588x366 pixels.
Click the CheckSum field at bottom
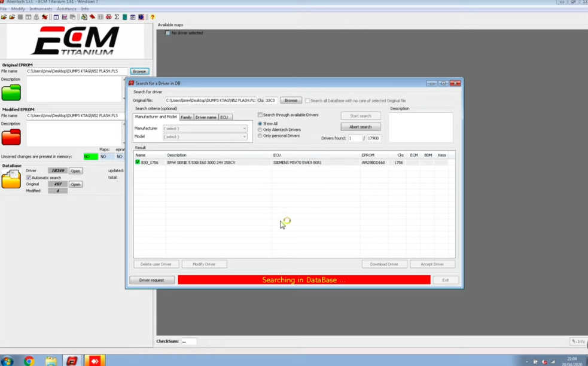coord(189,341)
